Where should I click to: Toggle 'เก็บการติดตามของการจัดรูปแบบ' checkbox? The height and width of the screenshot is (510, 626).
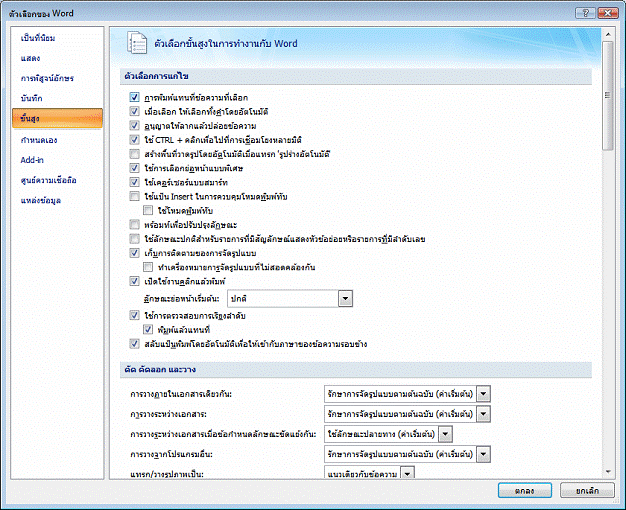pos(135,253)
